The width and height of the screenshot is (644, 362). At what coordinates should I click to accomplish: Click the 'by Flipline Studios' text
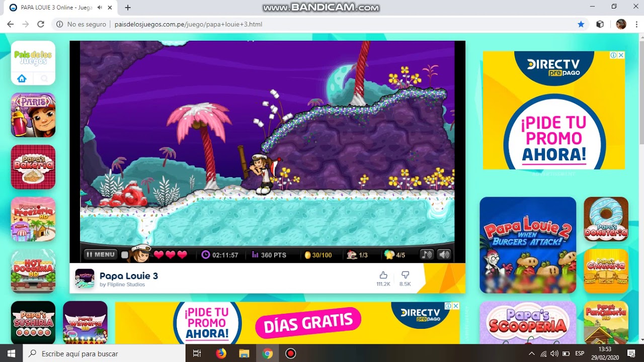pos(122,285)
